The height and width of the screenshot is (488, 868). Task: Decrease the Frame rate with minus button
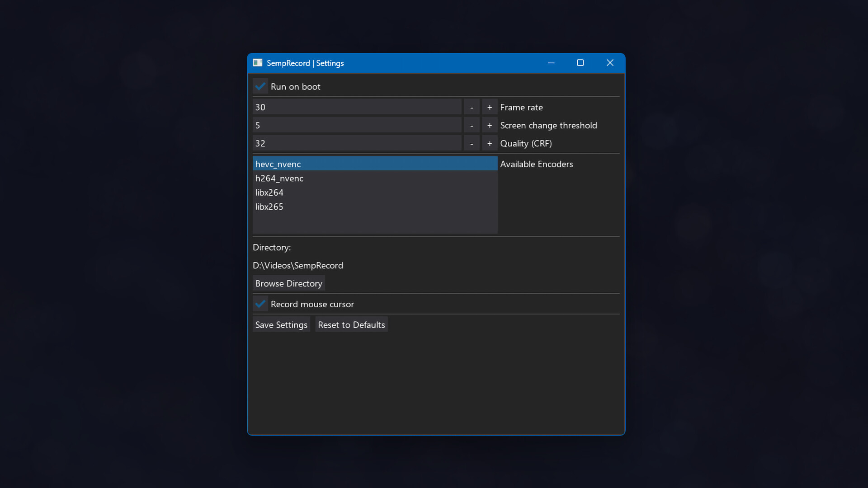click(472, 107)
